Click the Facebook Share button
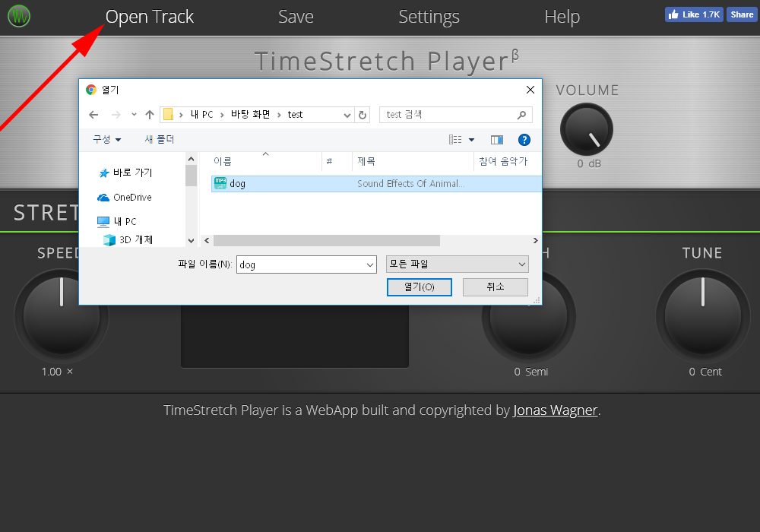Screen dimensions: 760x532 (x=742, y=14)
